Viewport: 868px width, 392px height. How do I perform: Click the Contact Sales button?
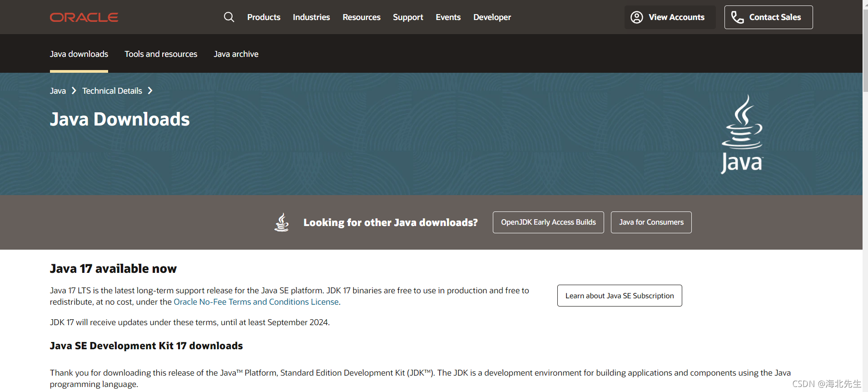tap(769, 17)
